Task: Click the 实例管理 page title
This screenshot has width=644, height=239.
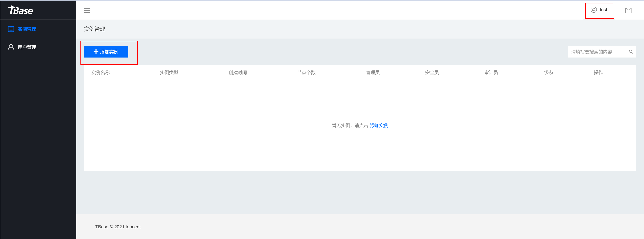Action: (x=94, y=29)
